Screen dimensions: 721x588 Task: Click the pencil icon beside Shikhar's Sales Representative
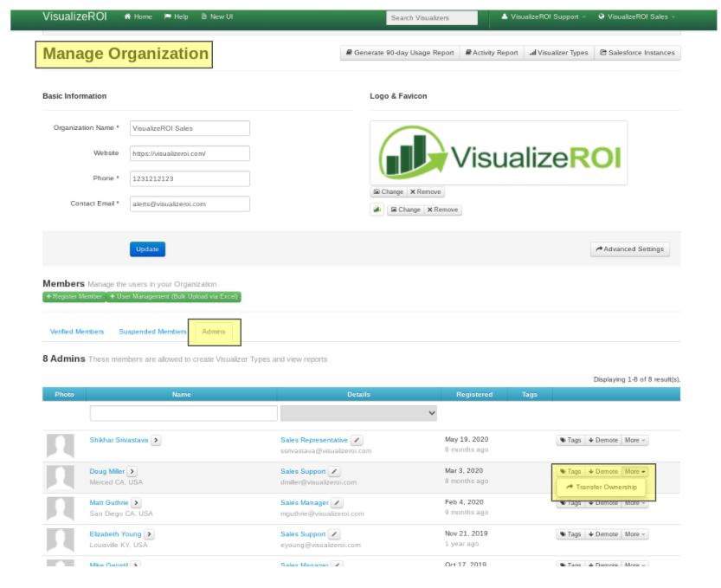coord(357,440)
